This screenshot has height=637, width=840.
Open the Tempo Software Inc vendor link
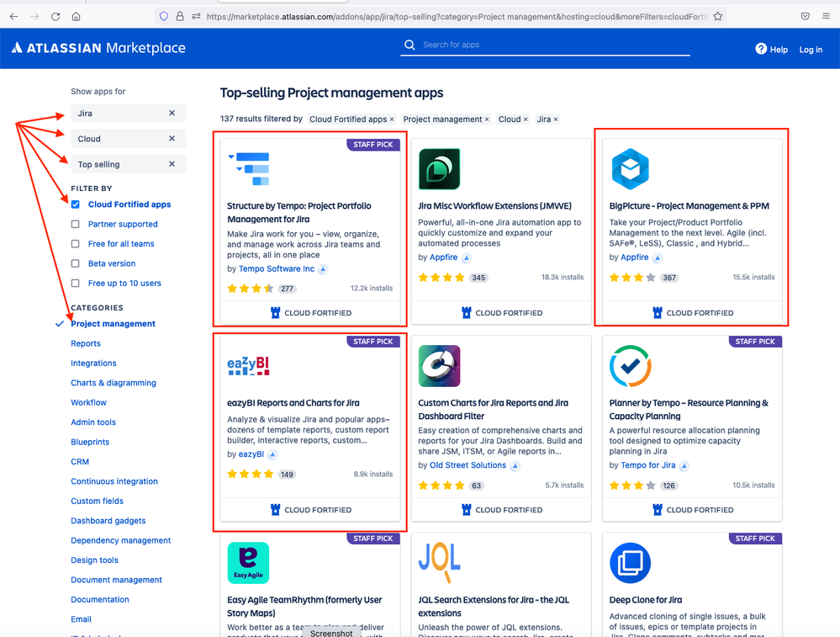(x=277, y=268)
